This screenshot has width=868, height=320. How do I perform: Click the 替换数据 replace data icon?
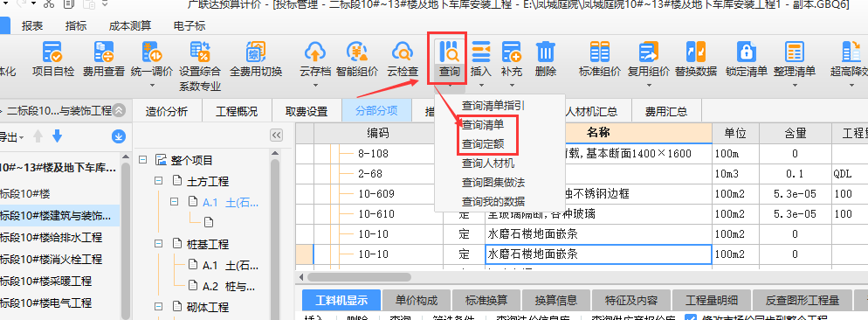[696, 52]
